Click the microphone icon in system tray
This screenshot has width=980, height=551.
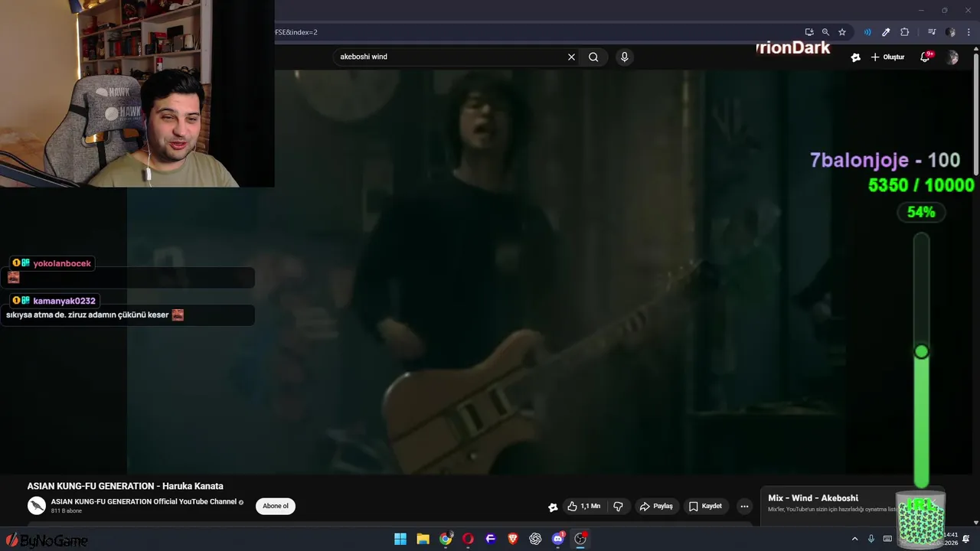coord(871,539)
